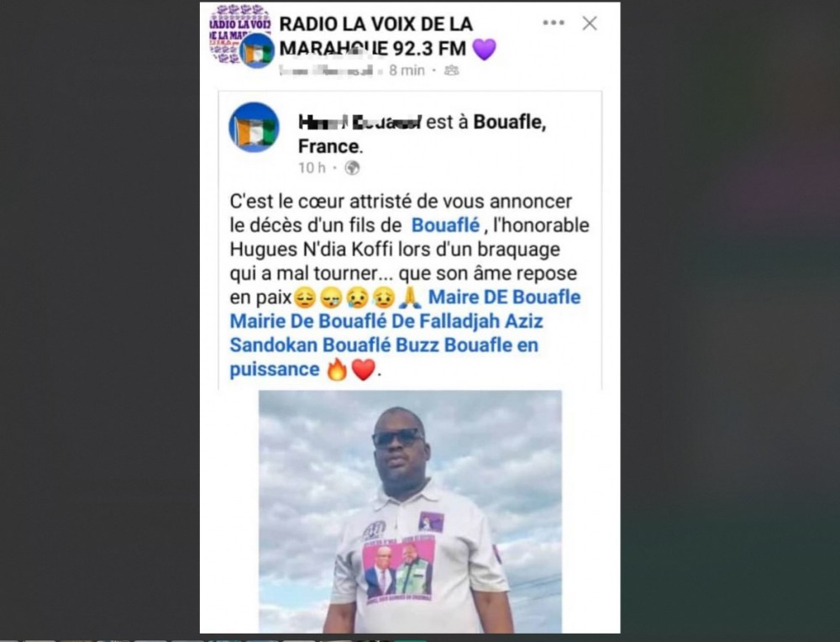Open the group audience icon beside 8 min
This screenshot has width=840, height=642.
tap(452, 71)
